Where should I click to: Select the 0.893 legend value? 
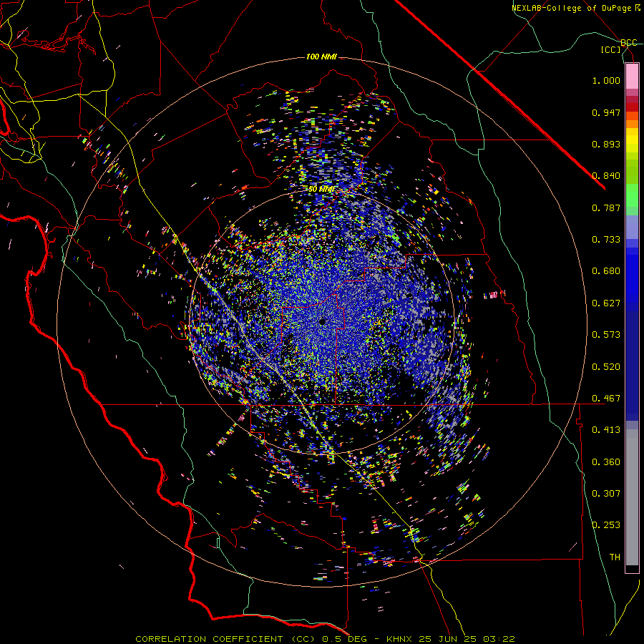(606, 144)
